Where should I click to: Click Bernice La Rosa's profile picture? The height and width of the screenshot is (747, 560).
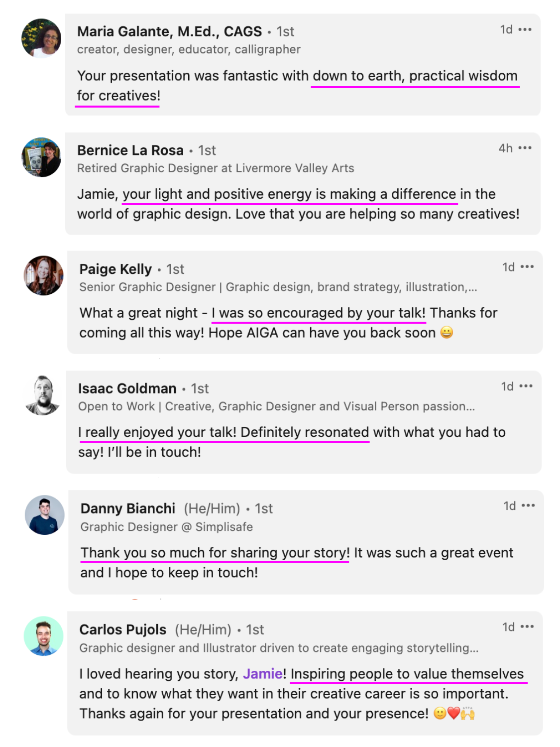41,157
